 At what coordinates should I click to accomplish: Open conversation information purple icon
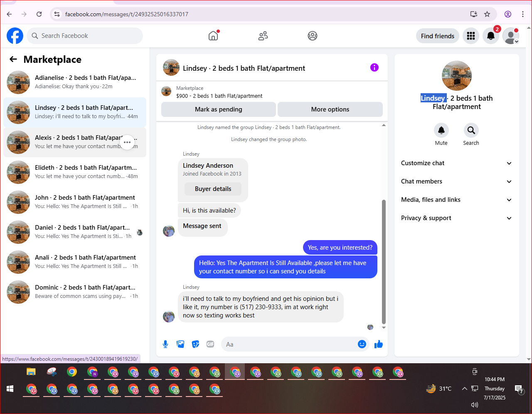click(x=374, y=67)
